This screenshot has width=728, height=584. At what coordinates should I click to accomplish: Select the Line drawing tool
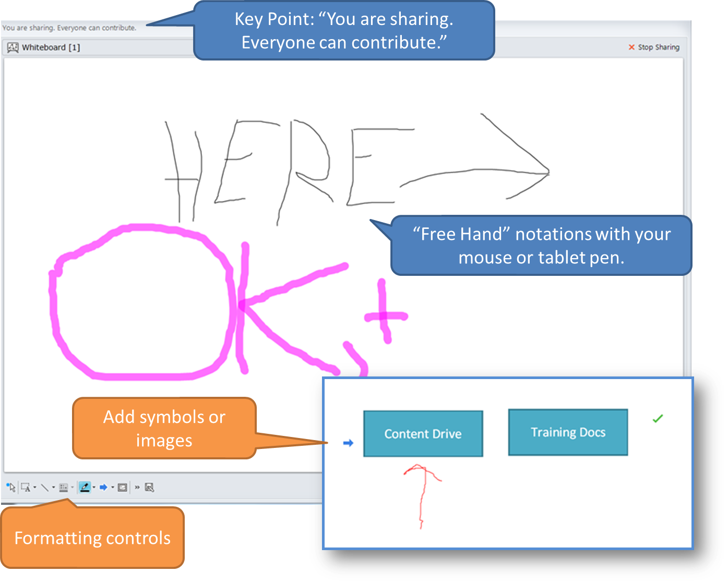pyautogui.click(x=45, y=488)
